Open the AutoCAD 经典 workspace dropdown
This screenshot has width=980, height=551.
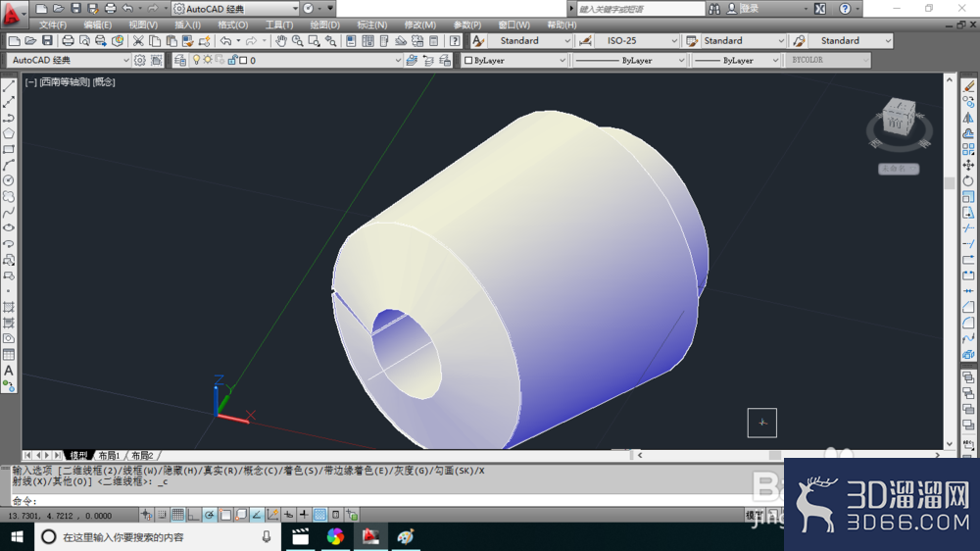click(69, 60)
